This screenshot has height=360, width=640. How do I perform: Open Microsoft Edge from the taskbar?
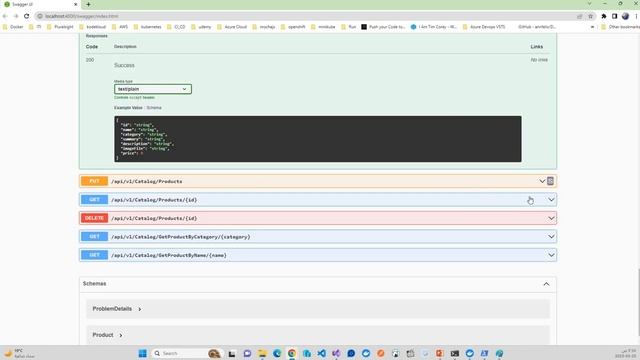[x=277, y=353]
